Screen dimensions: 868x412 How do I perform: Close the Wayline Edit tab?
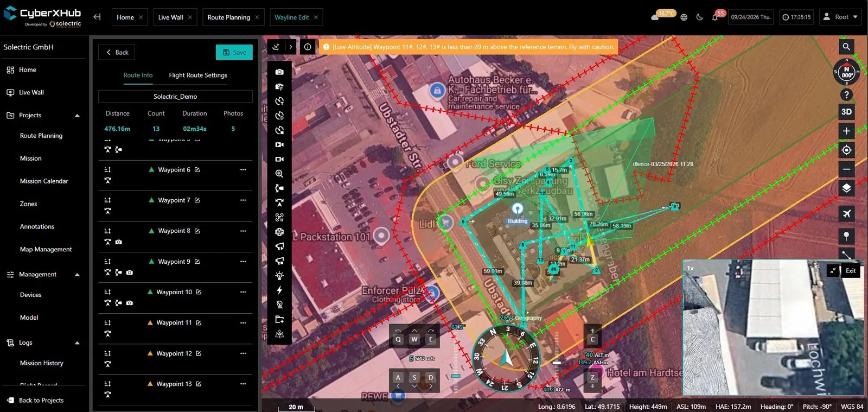(x=316, y=17)
